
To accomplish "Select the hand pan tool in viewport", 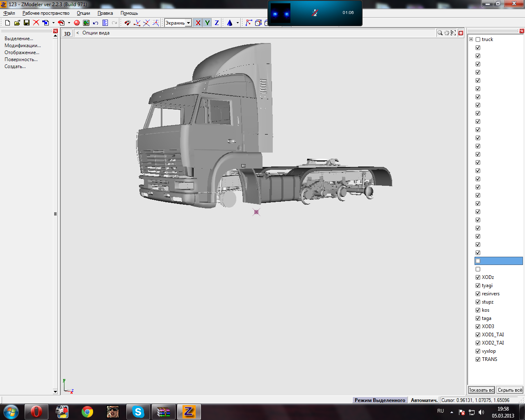I will (x=447, y=33).
